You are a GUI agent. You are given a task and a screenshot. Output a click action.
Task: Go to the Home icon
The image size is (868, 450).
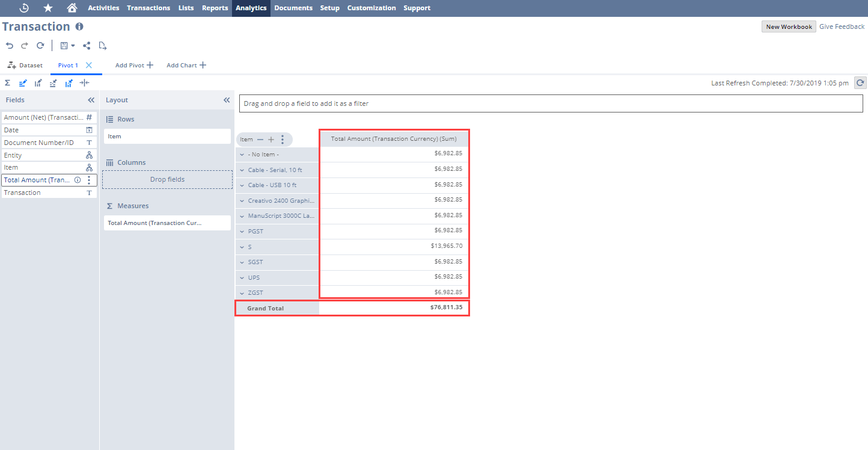(x=72, y=8)
